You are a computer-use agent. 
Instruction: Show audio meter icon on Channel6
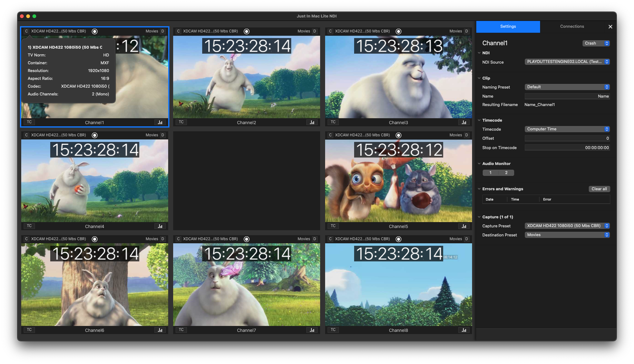coord(160,330)
